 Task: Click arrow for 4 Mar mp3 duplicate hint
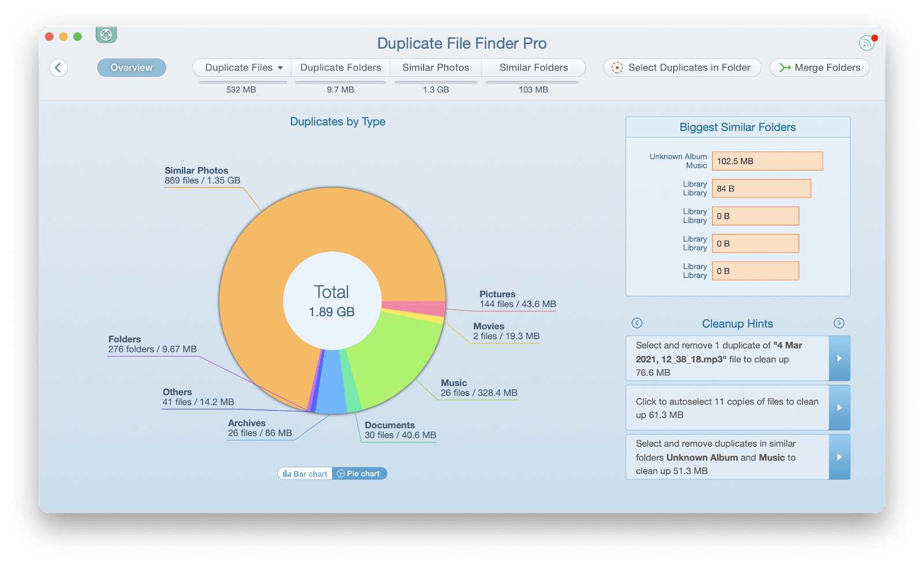pos(840,358)
